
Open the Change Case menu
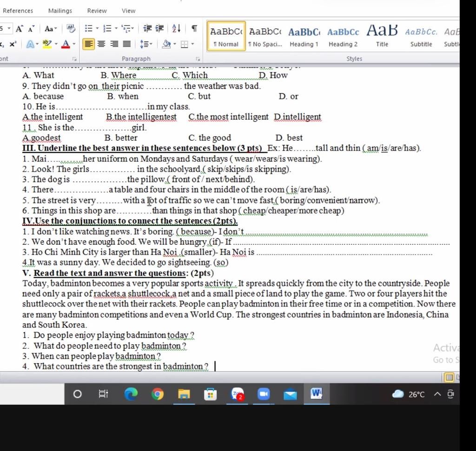(51, 28)
